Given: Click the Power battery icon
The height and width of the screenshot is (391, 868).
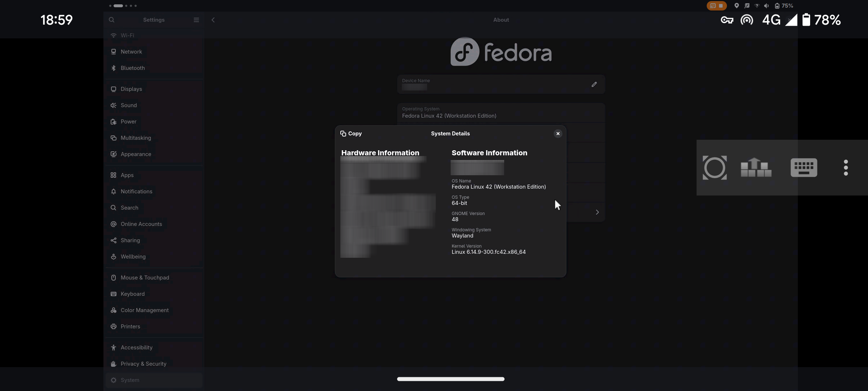Looking at the screenshot, I should (x=114, y=122).
